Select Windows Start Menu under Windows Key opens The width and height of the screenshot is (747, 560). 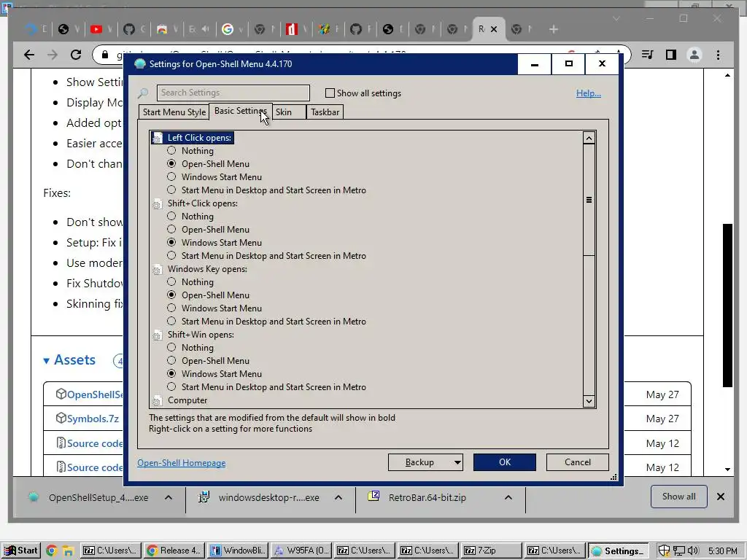[x=171, y=308]
